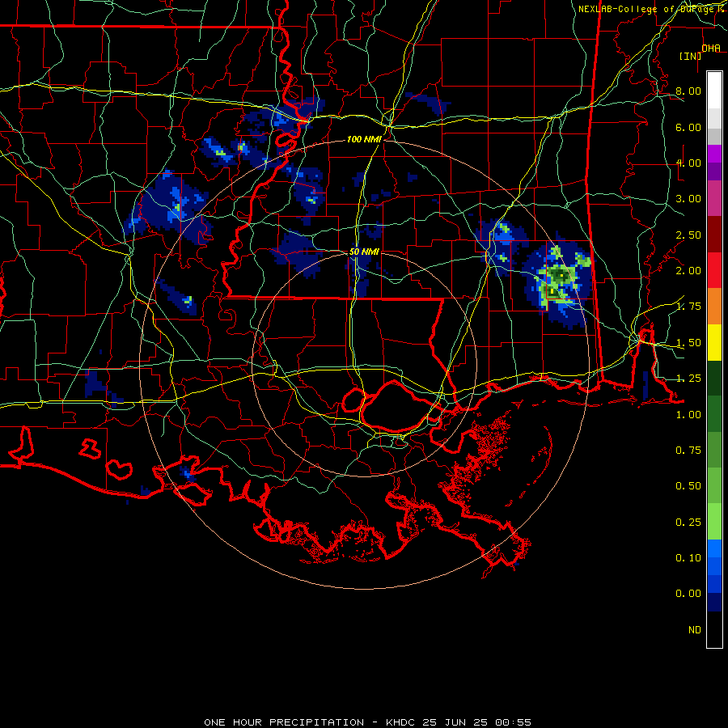Click the '0.10' legend label
Viewport: 728px width, 728px height.
pyautogui.click(x=688, y=558)
